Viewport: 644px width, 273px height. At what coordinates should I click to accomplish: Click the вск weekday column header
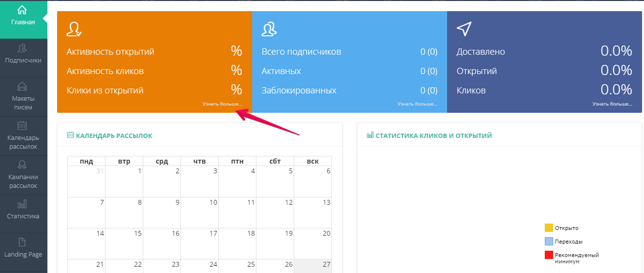(313, 161)
